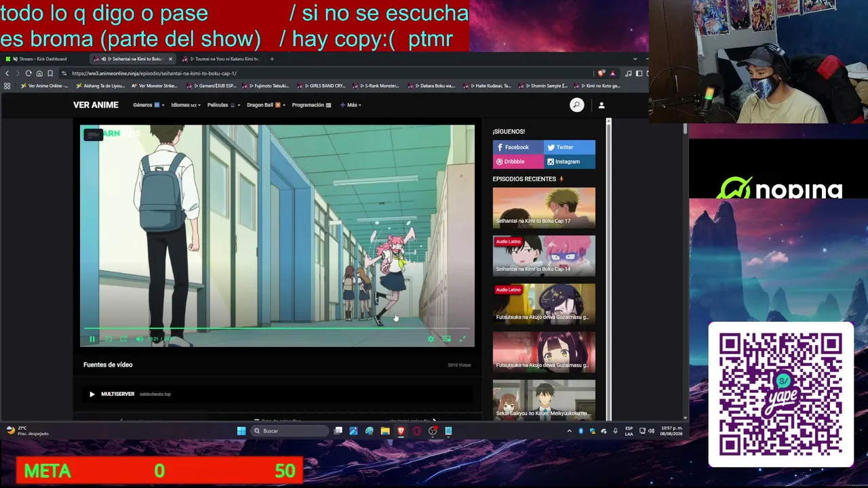
Task: Open bookmark Aishang Ta de Liyou
Action: click(100, 86)
